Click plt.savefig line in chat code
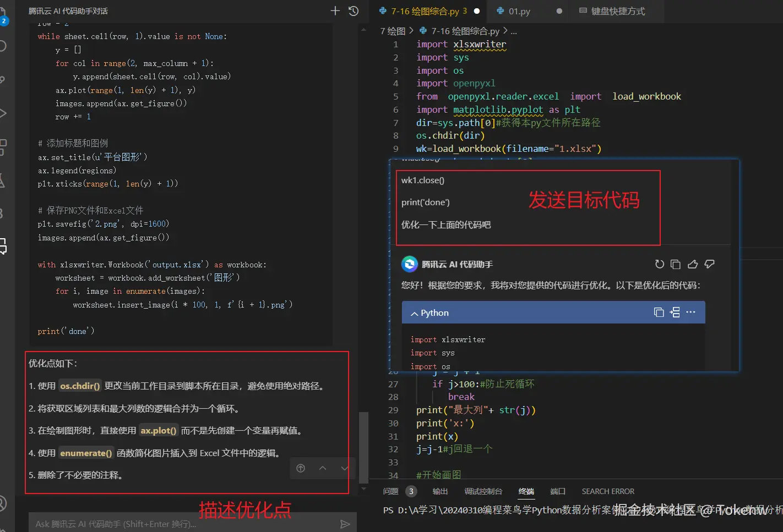The height and width of the screenshot is (532, 783). click(104, 224)
